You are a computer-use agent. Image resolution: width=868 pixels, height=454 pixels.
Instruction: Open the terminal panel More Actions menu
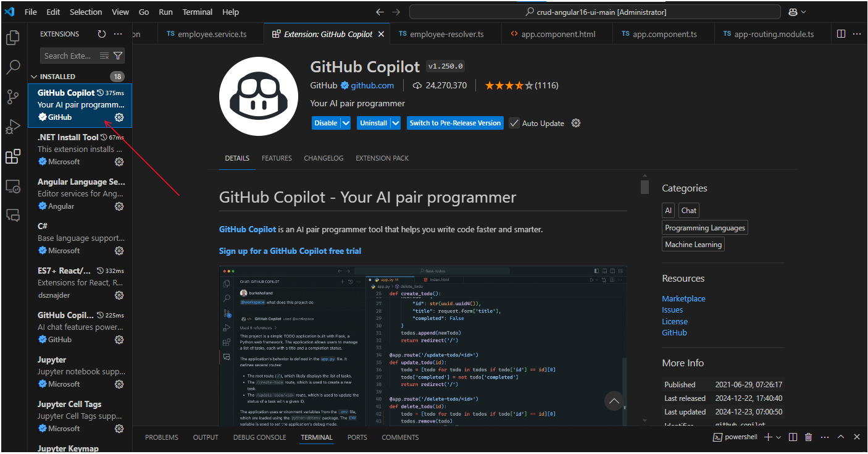click(x=824, y=437)
